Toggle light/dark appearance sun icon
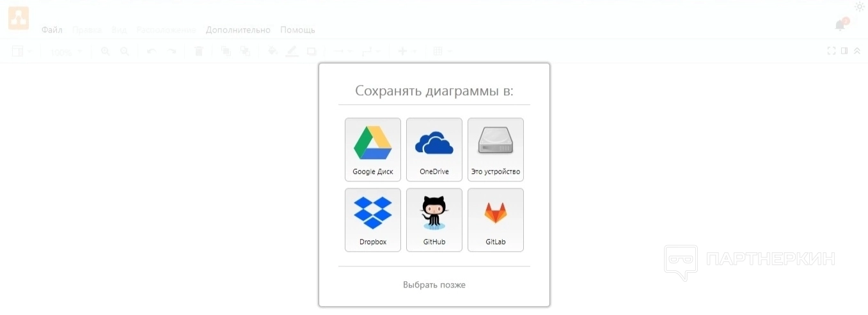The image size is (868, 315). [x=859, y=6]
